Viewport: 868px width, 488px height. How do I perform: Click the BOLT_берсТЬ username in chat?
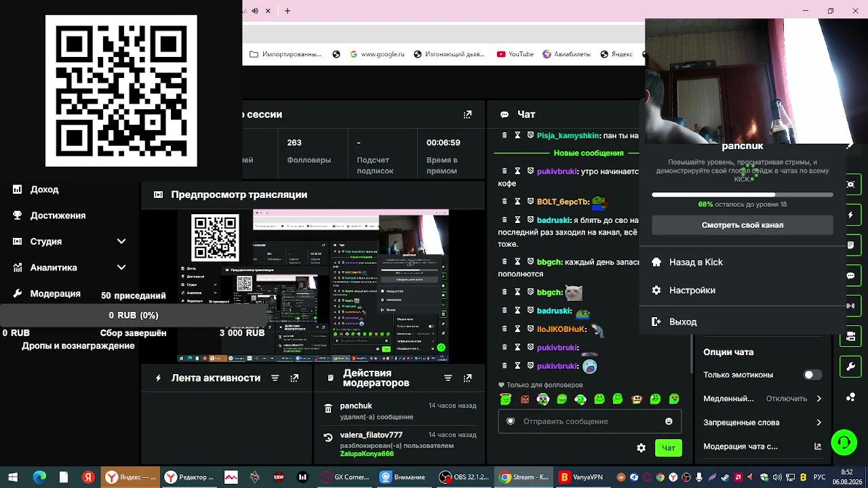coord(563,202)
